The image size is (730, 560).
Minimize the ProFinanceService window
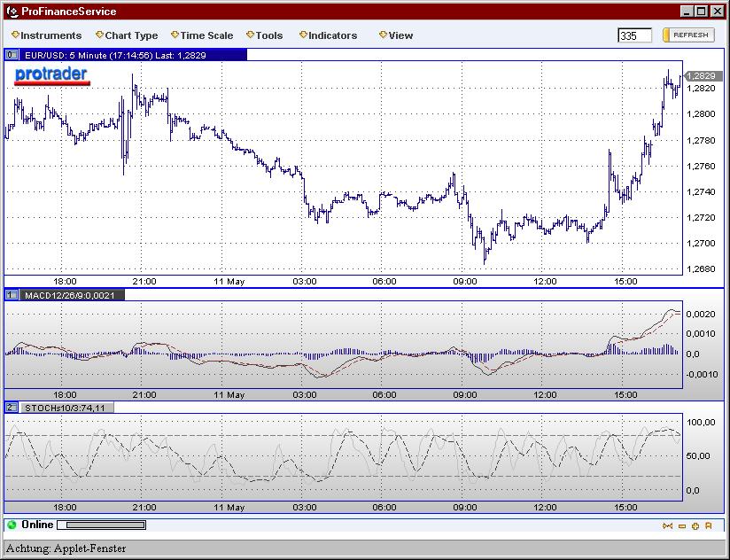coord(687,12)
